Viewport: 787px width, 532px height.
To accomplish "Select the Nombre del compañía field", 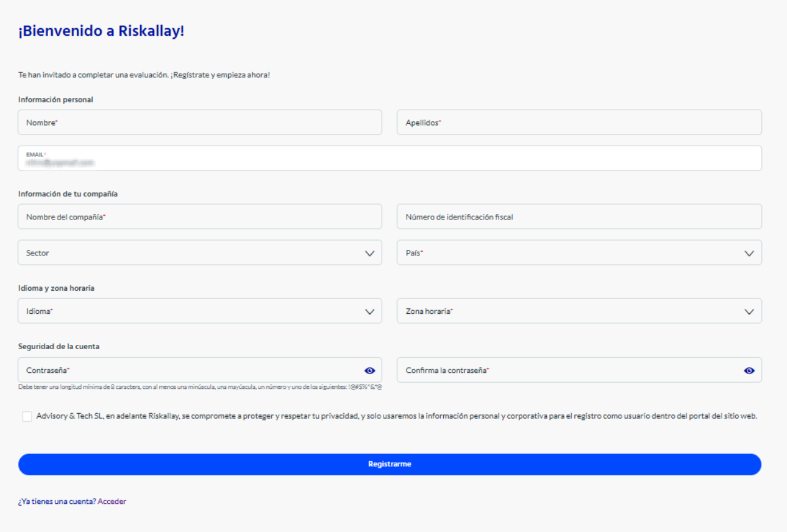I will click(x=200, y=216).
